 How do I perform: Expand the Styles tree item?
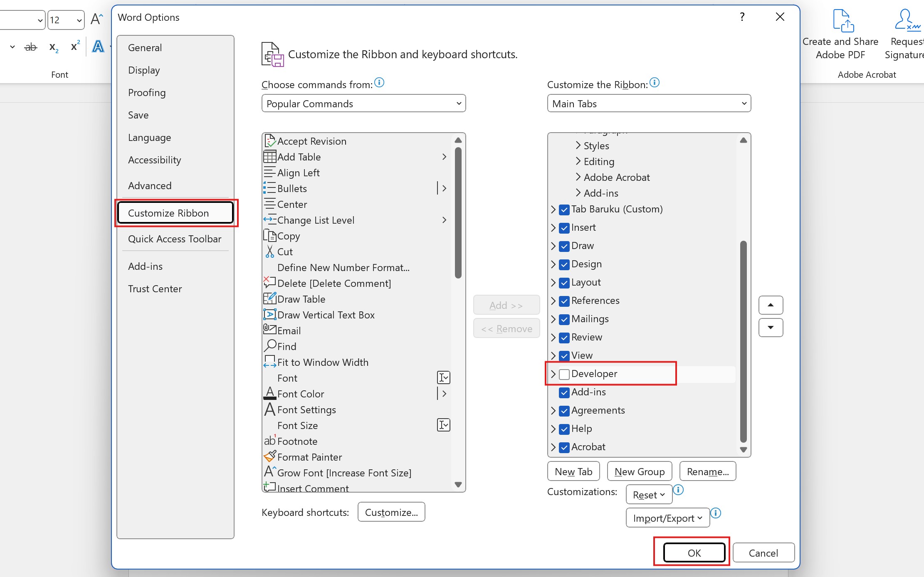coord(578,145)
